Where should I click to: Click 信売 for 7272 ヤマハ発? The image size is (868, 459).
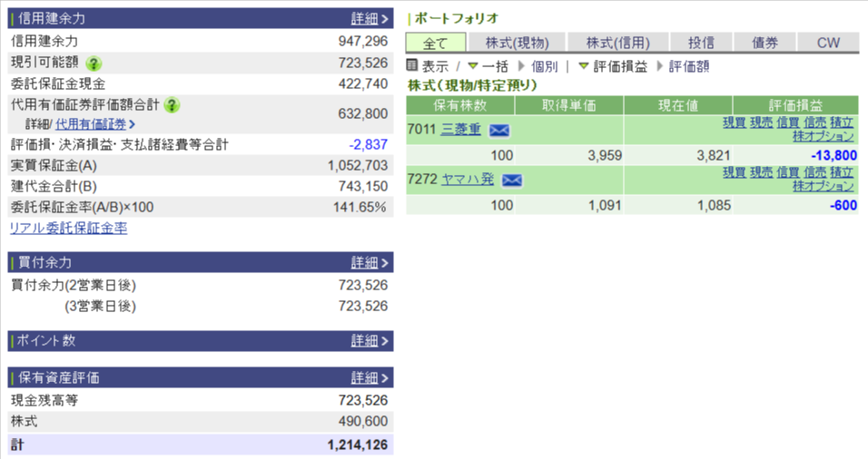814,172
